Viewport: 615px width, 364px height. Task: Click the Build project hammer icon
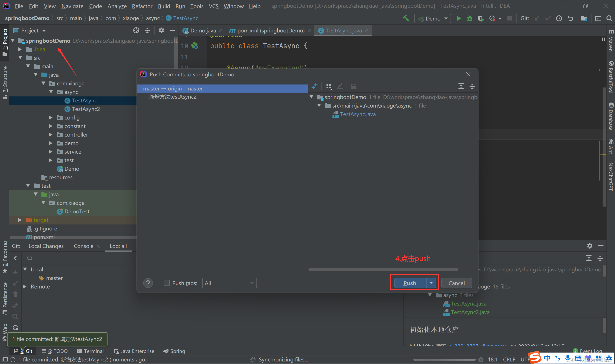(406, 18)
